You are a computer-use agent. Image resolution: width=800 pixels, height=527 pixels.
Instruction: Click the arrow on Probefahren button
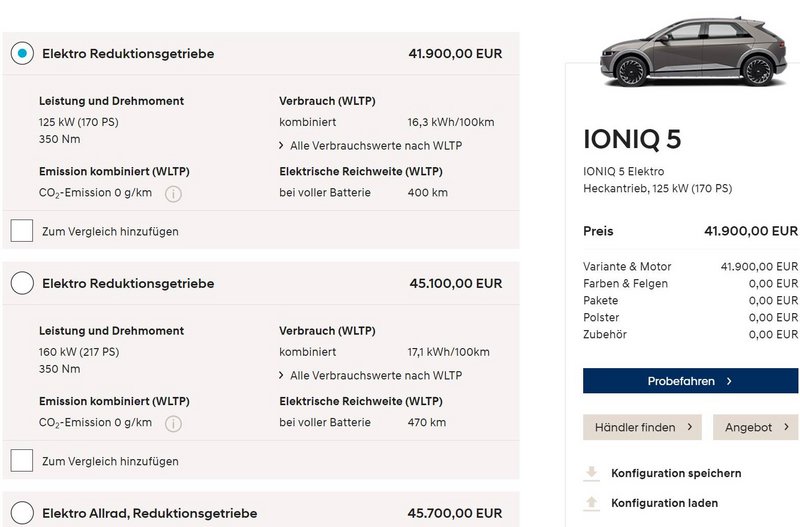coord(730,381)
